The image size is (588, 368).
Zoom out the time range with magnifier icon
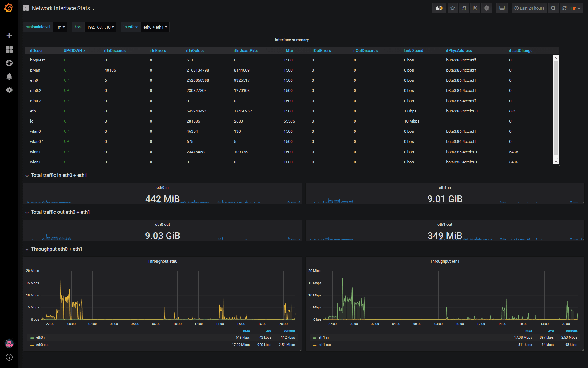pos(553,8)
